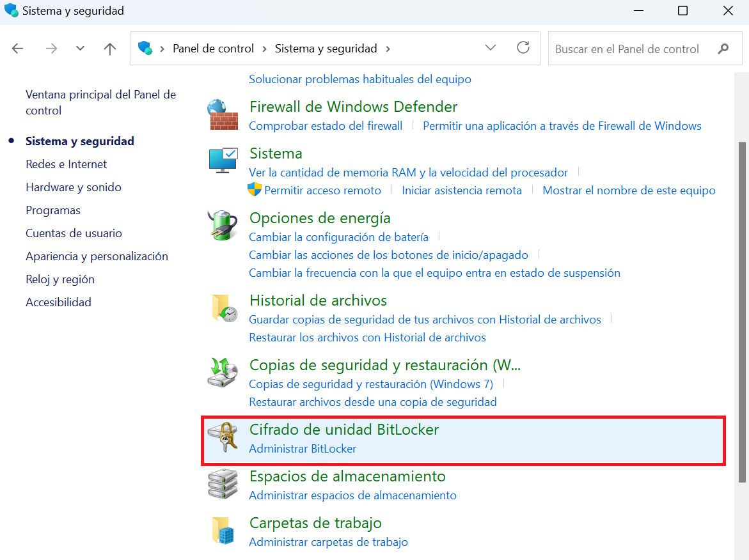
Task: Click the Sistema monitor icon
Action: 222,161
